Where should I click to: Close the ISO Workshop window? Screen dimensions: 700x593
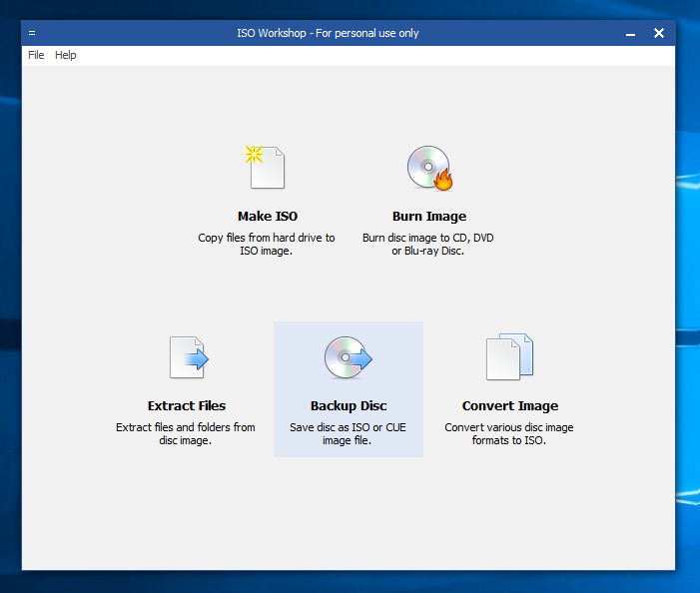659,33
